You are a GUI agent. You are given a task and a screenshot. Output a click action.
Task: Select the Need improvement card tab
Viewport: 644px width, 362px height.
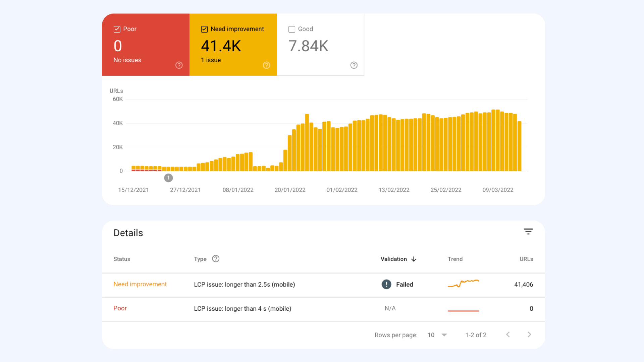click(x=233, y=45)
